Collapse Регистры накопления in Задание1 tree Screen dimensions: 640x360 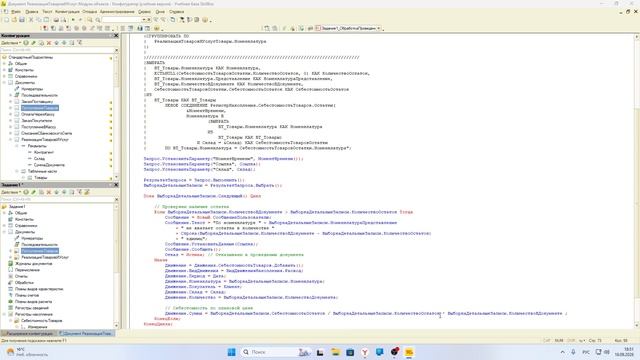click(4, 314)
